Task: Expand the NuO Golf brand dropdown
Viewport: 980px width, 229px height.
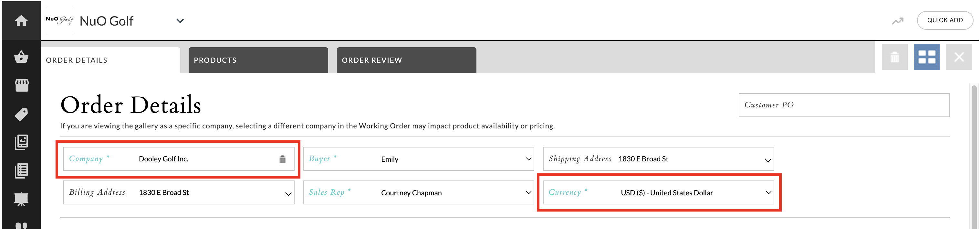Action: tap(180, 21)
